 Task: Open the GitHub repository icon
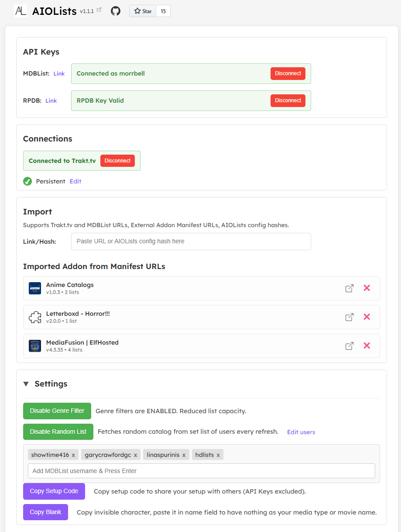point(115,11)
